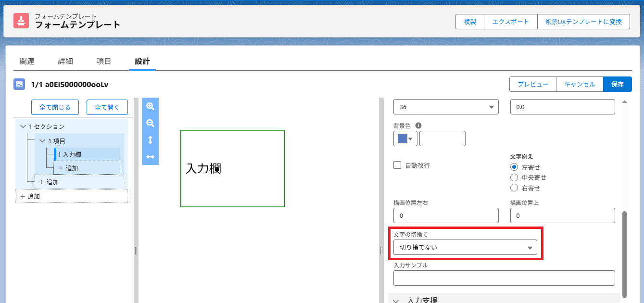This screenshot has height=303, width=644.
Task: Click the page icon beside 1/1 a0EIS000000ooLv
Action: (x=19, y=85)
